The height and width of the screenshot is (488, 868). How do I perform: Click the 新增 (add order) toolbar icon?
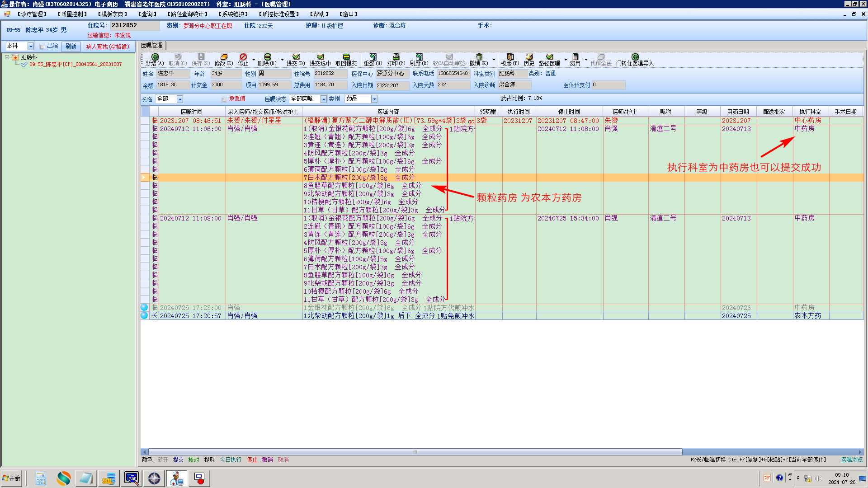pos(155,57)
